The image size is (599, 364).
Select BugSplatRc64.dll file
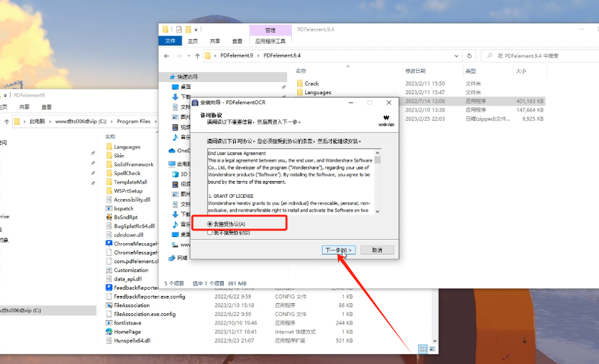pyautogui.click(x=134, y=226)
